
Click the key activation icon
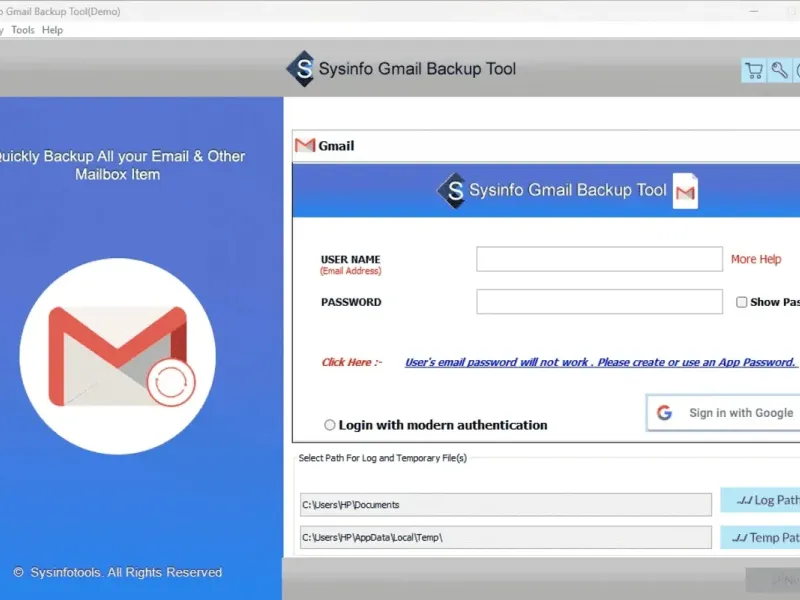pyautogui.click(x=779, y=70)
